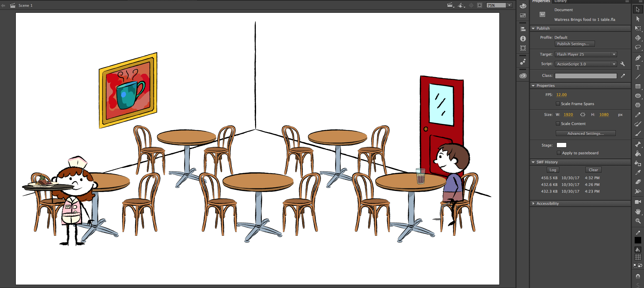The height and width of the screenshot is (288, 644).
Task: Open the Info panel icon
Action: (x=523, y=39)
